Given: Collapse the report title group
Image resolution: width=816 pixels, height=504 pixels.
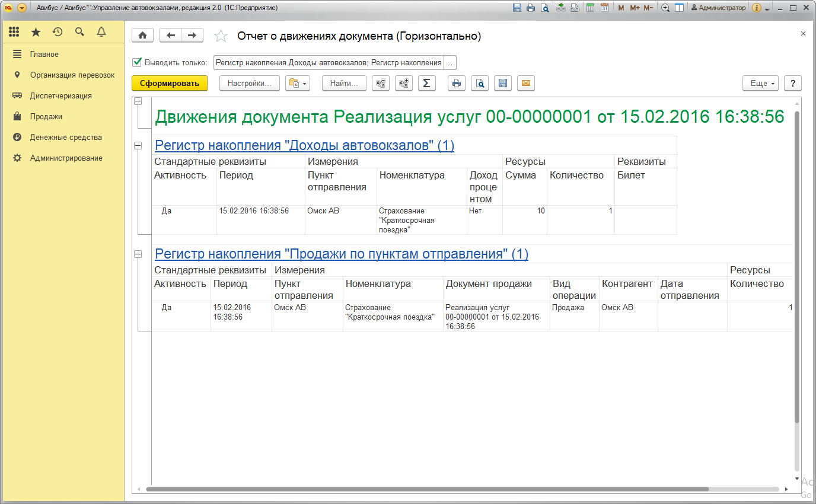Looking at the screenshot, I should [x=138, y=101].
